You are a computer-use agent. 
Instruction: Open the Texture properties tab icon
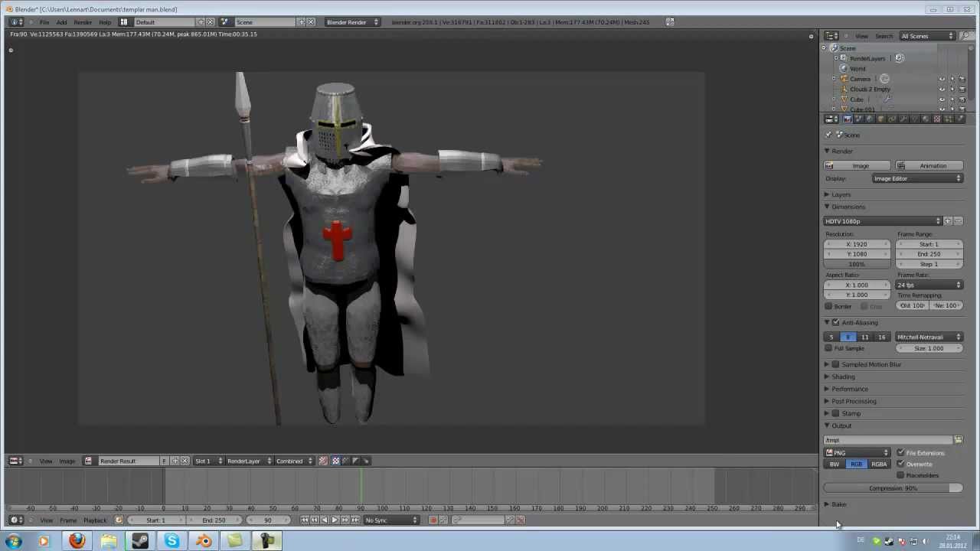pos(936,119)
